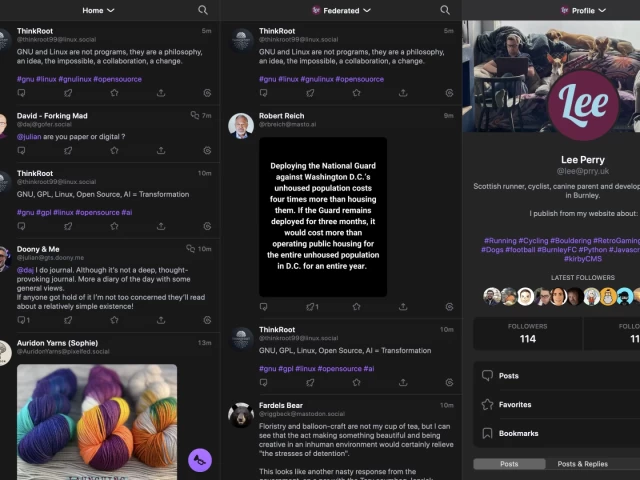Open search in the Home column
The width and height of the screenshot is (640, 480).
pos(203,10)
